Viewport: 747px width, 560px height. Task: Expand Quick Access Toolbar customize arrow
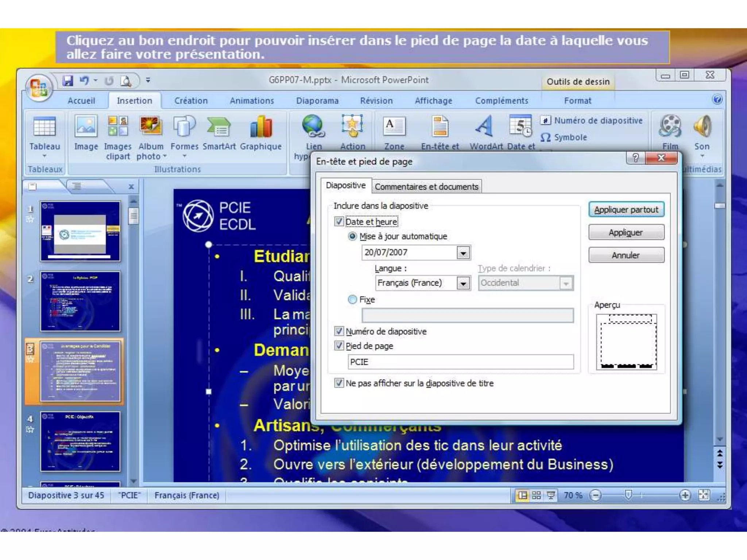[148, 80]
